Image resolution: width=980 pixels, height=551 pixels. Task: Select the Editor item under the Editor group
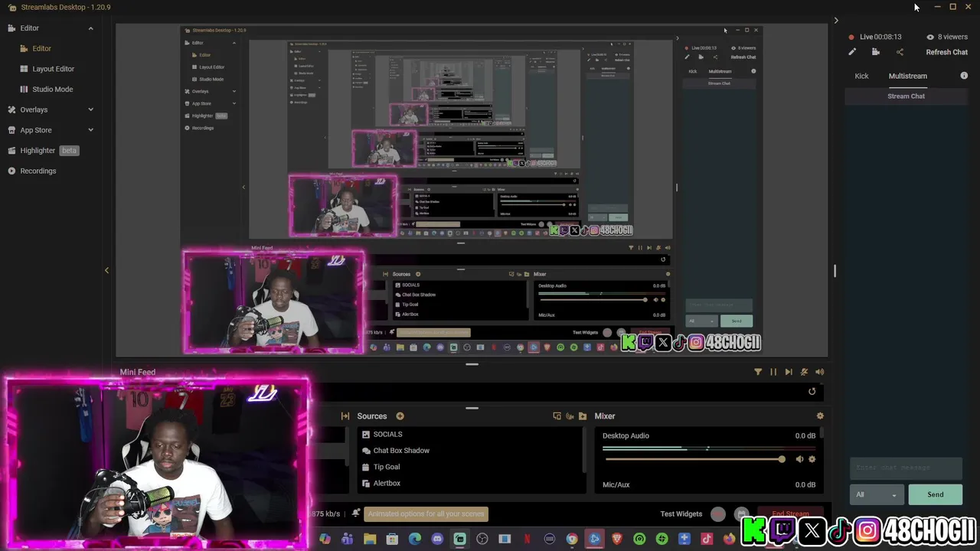41,48
